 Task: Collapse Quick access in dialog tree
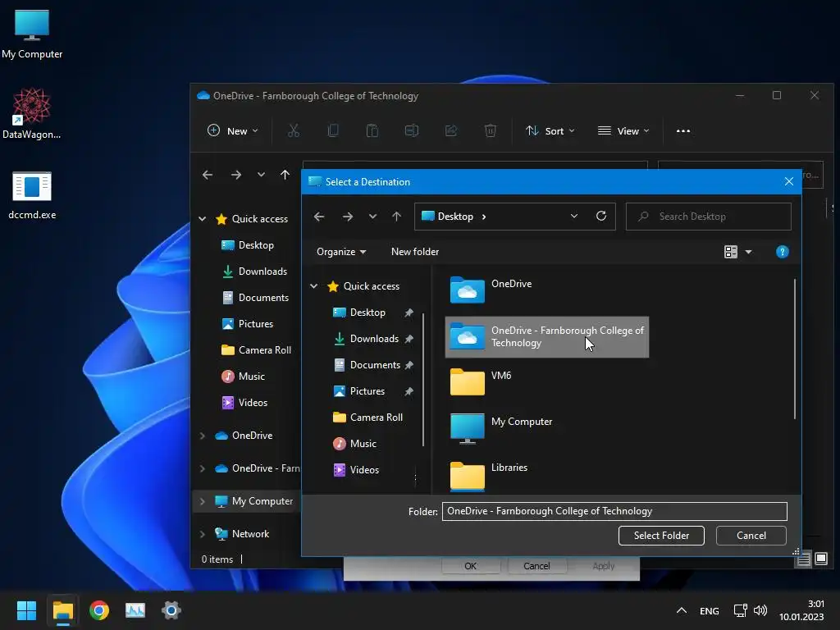pos(314,286)
